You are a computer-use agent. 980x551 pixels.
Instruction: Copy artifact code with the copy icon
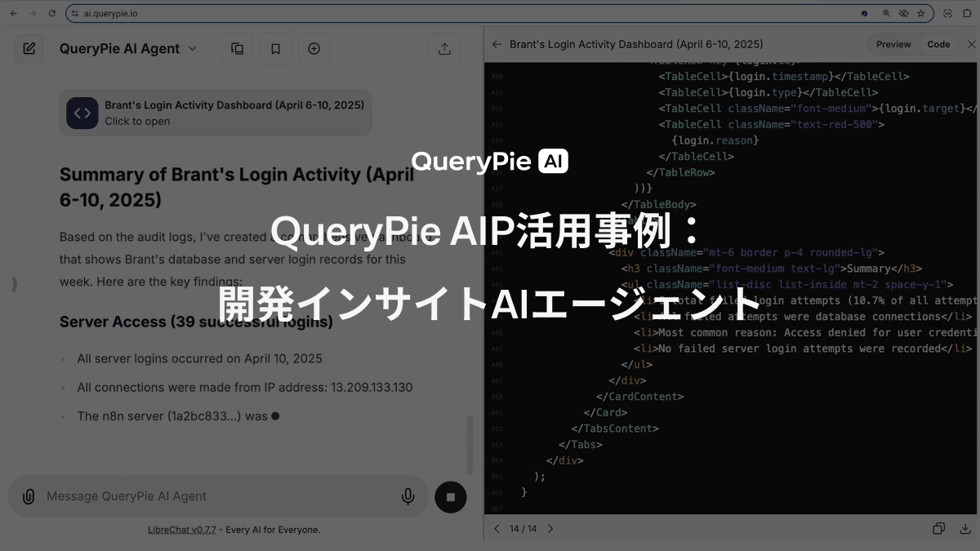click(x=939, y=529)
